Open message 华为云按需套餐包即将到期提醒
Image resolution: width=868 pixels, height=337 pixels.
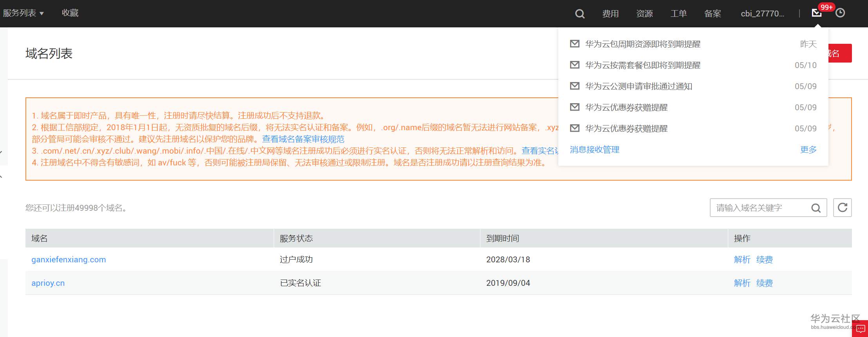tap(643, 65)
